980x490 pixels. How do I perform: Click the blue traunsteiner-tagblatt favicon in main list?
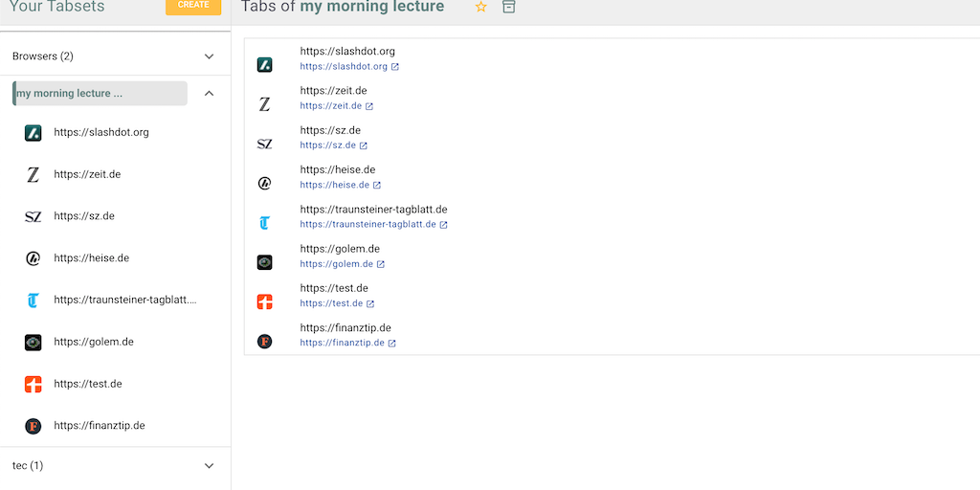click(x=265, y=223)
